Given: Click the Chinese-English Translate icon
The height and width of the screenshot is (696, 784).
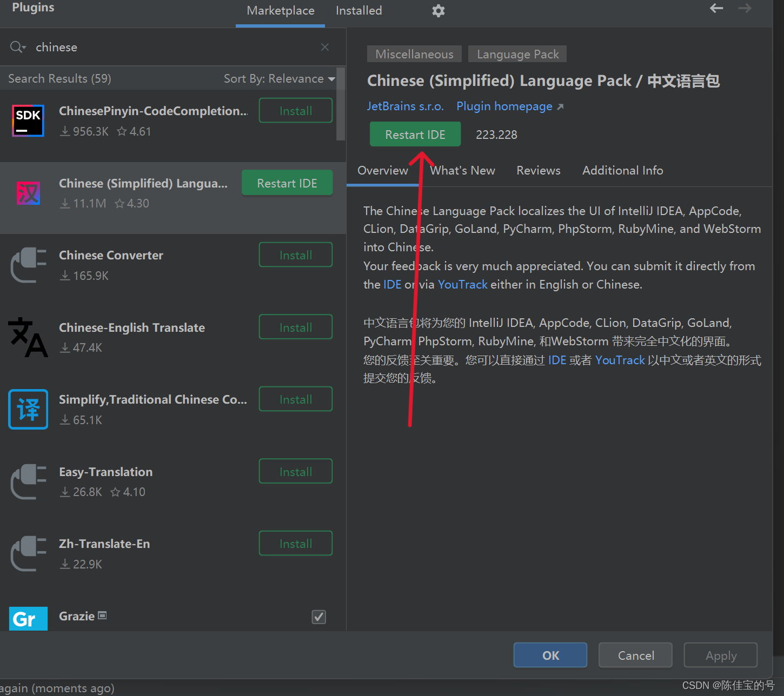Looking at the screenshot, I should pos(28,337).
